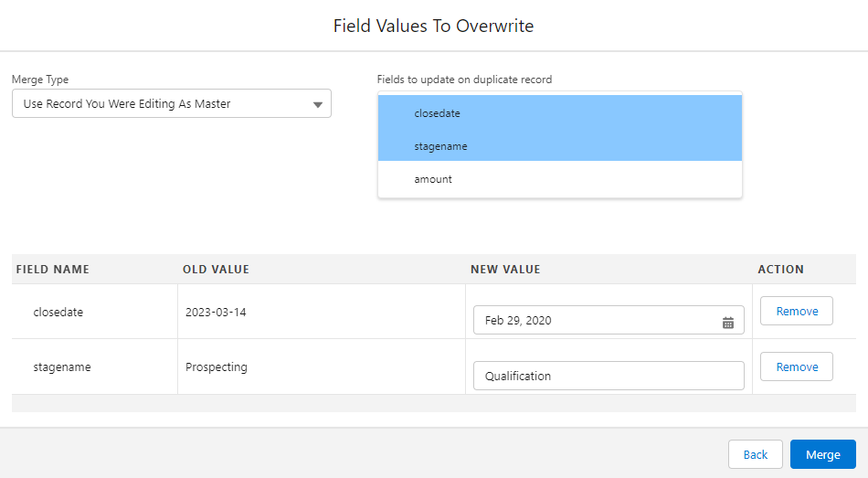Open the Merge Type combo box
The width and height of the screenshot is (868, 478).
tap(171, 104)
